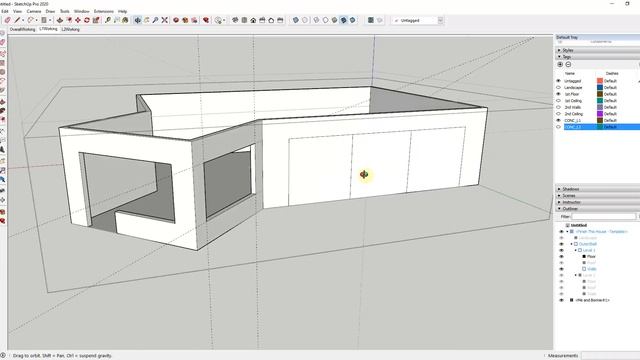This screenshot has height=360, width=640.
Task: Toggle eye for OuterShell in Outliner
Action: 561,244
